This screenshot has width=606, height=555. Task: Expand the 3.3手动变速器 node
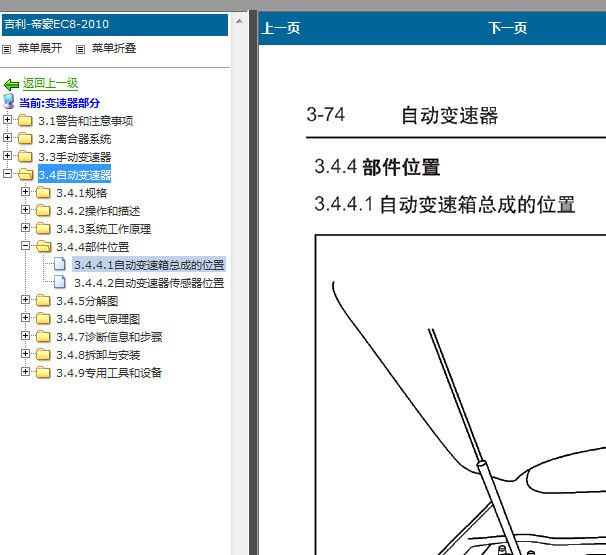pos(7,156)
